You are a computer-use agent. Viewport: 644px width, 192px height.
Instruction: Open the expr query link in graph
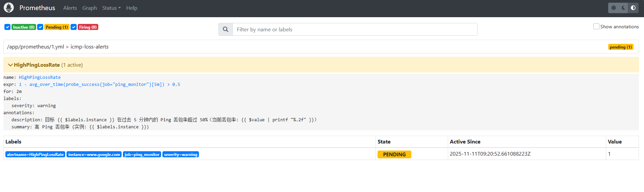pyautogui.click(x=100, y=84)
